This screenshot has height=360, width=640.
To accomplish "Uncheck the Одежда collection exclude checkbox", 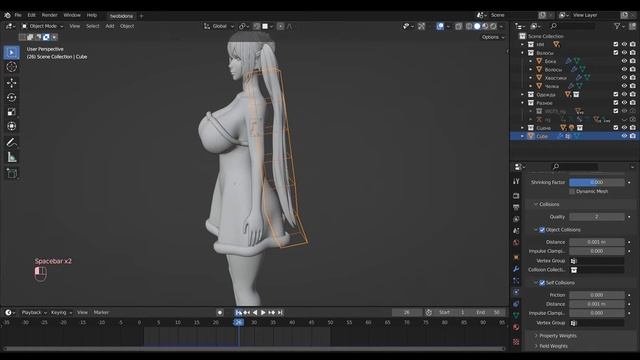I will (616, 95).
